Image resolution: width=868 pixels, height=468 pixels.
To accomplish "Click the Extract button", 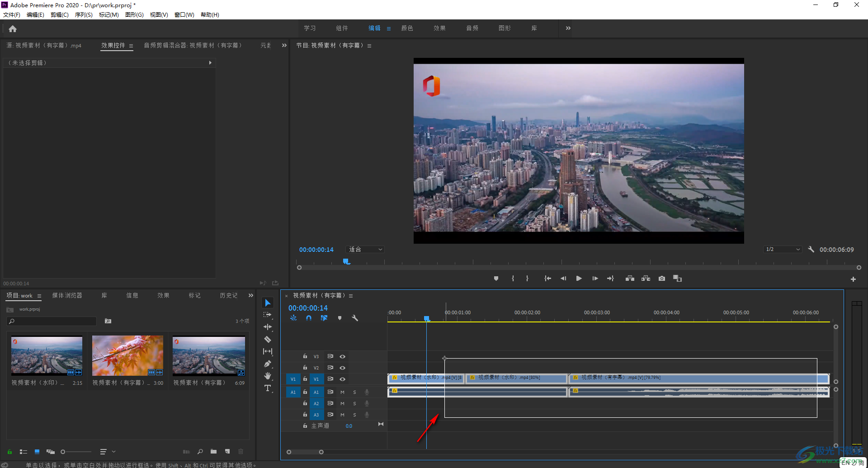I will point(646,279).
